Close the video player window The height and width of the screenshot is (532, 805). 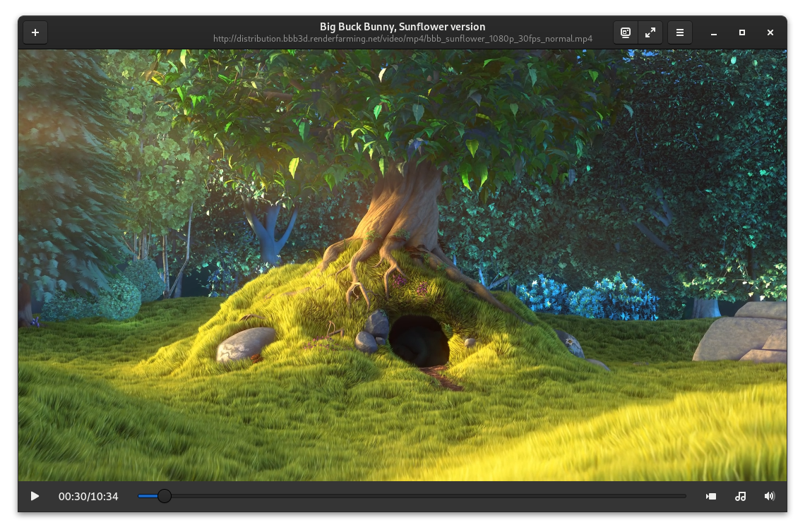click(770, 32)
